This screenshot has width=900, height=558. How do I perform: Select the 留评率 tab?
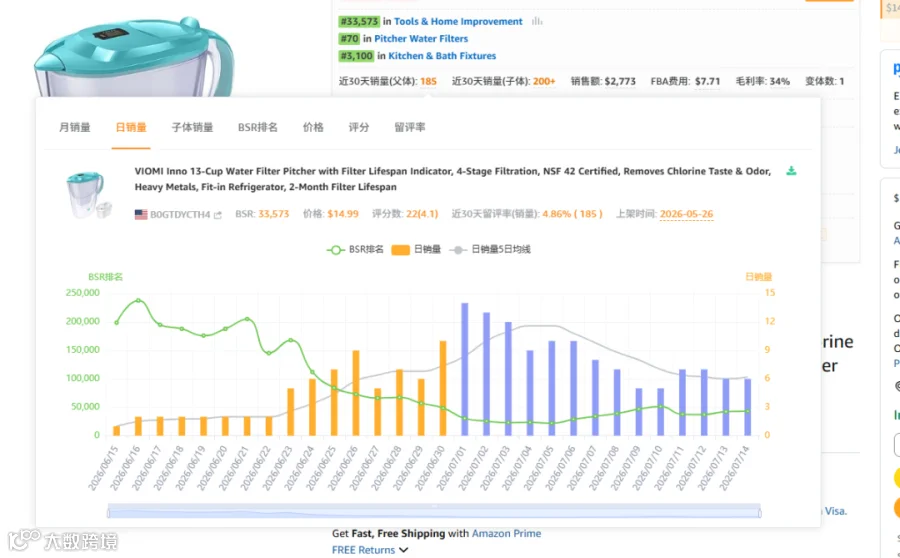(410, 127)
